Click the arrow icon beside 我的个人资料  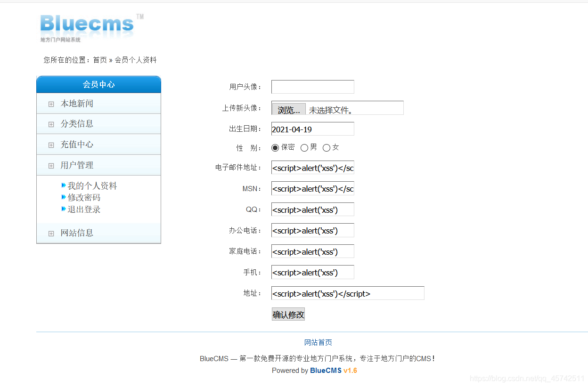[x=64, y=185]
